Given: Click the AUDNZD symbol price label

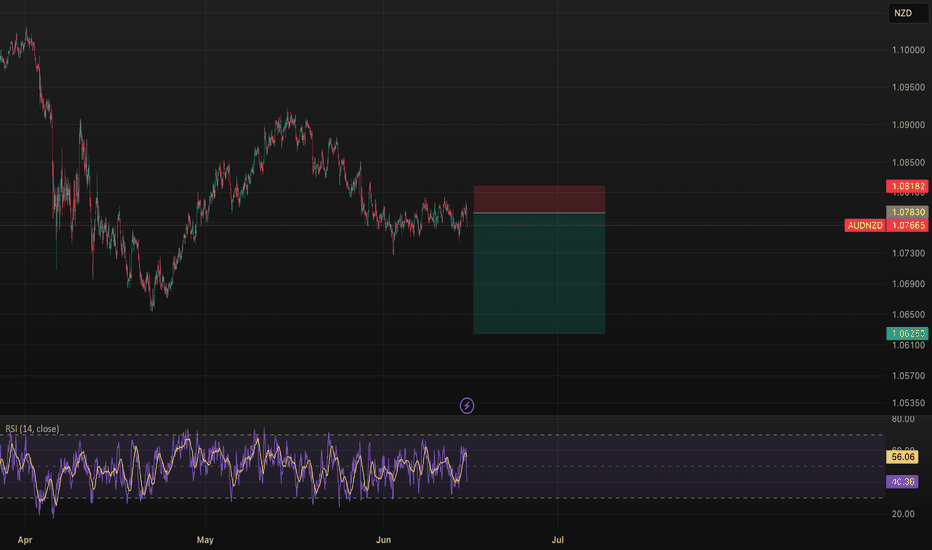Looking at the screenshot, I should (x=865, y=225).
